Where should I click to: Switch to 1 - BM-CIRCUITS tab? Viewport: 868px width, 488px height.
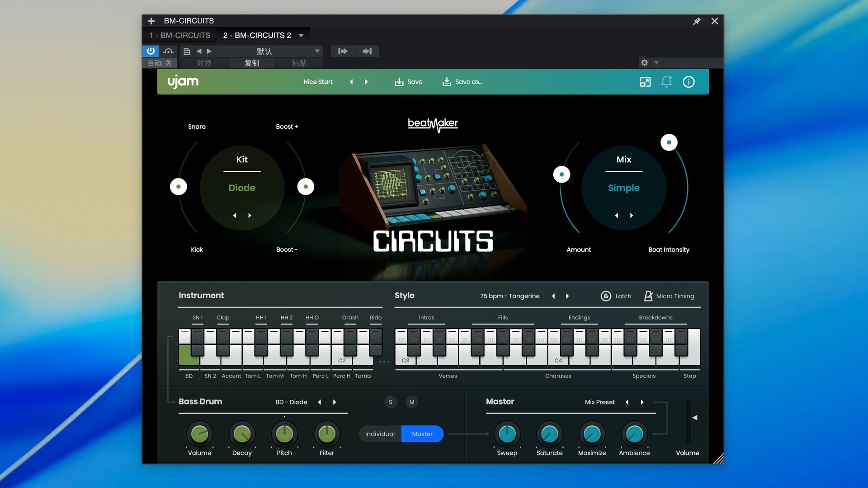[179, 35]
